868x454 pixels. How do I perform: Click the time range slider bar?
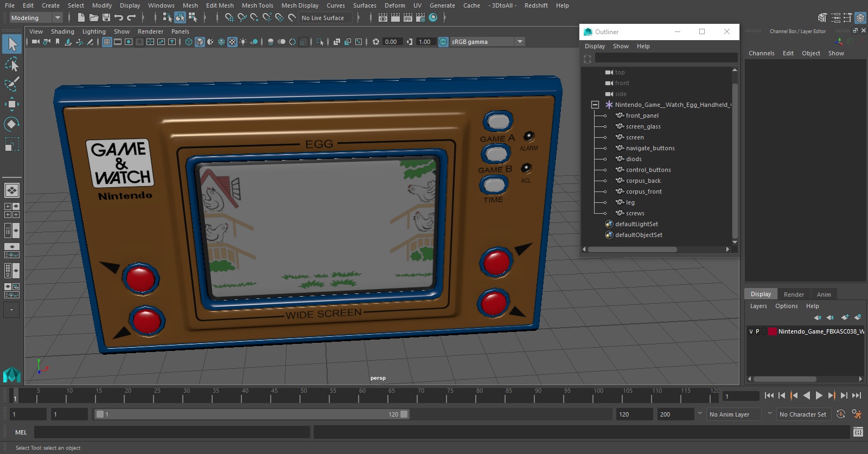point(252,414)
